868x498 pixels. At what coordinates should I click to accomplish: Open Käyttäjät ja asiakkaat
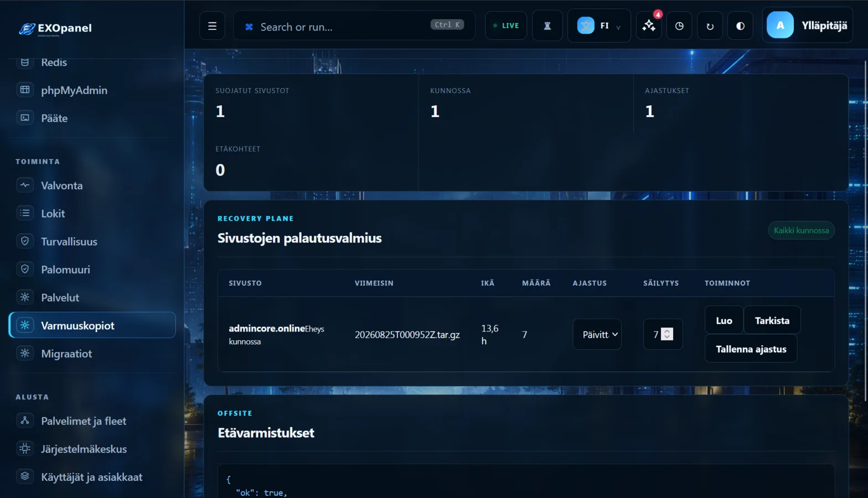pos(91,477)
